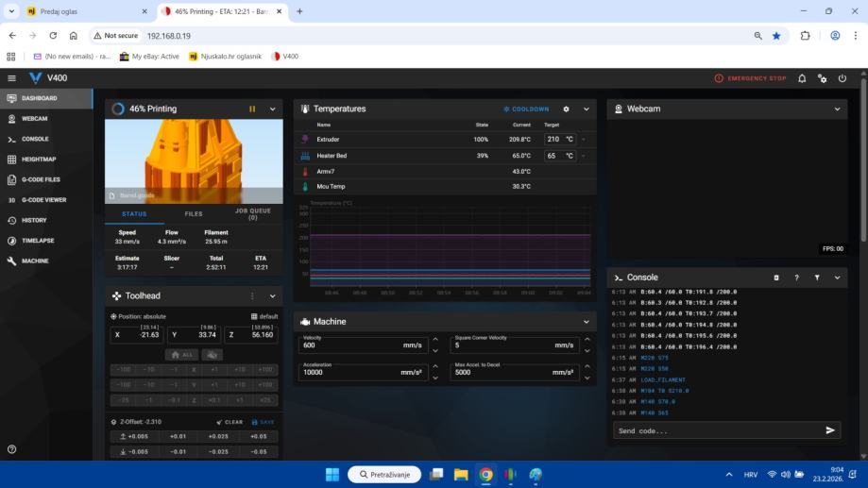Click the power menu icon
This screenshot has width=868, height=488.
click(842, 78)
